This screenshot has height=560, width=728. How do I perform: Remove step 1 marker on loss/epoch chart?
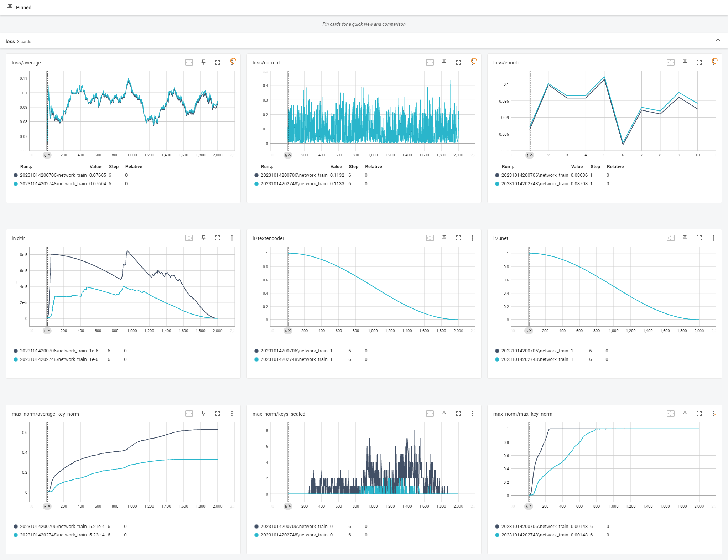tap(531, 155)
